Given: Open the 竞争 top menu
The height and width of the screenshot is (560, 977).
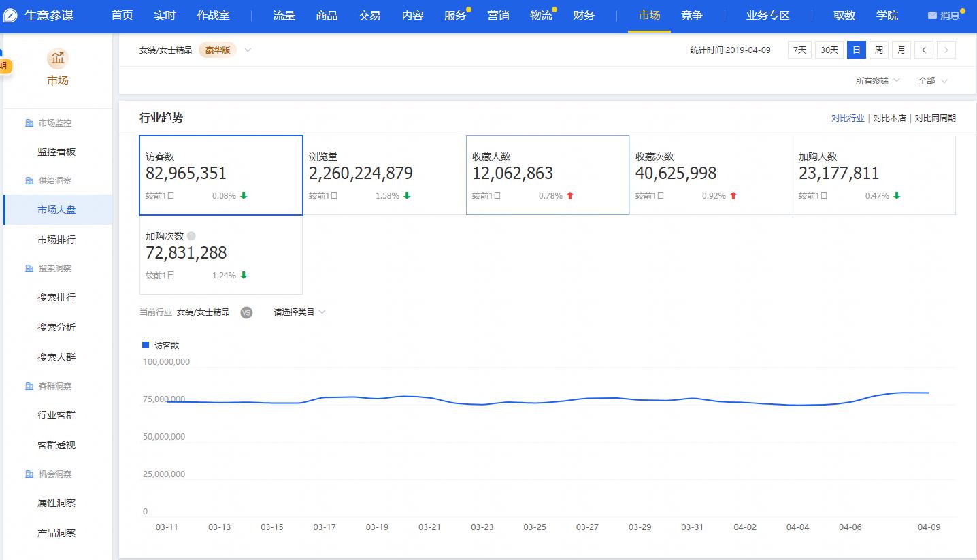Looking at the screenshot, I should 692,16.
